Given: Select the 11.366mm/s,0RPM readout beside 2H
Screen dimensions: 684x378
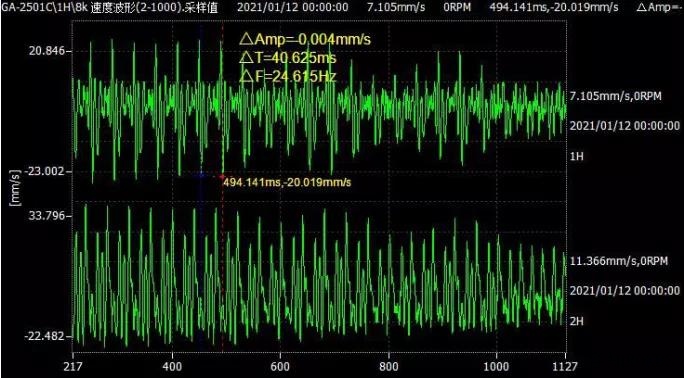Looking at the screenshot, I should point(619,261).
